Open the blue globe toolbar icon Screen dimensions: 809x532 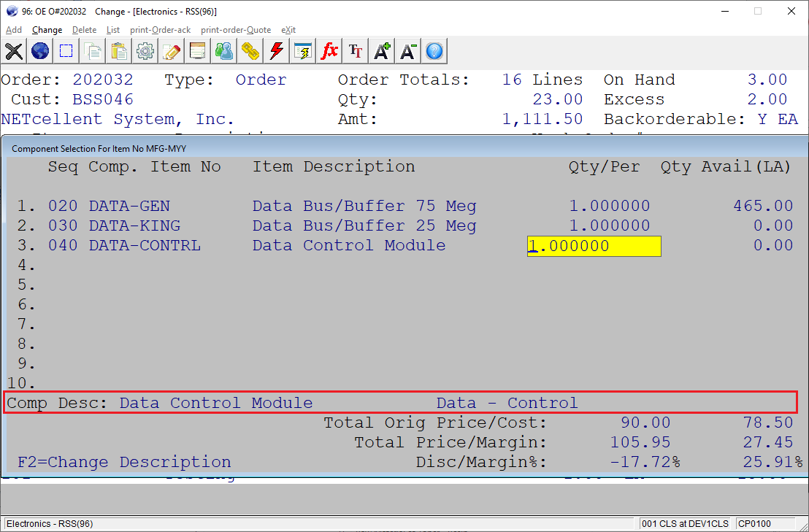[40, 51]
